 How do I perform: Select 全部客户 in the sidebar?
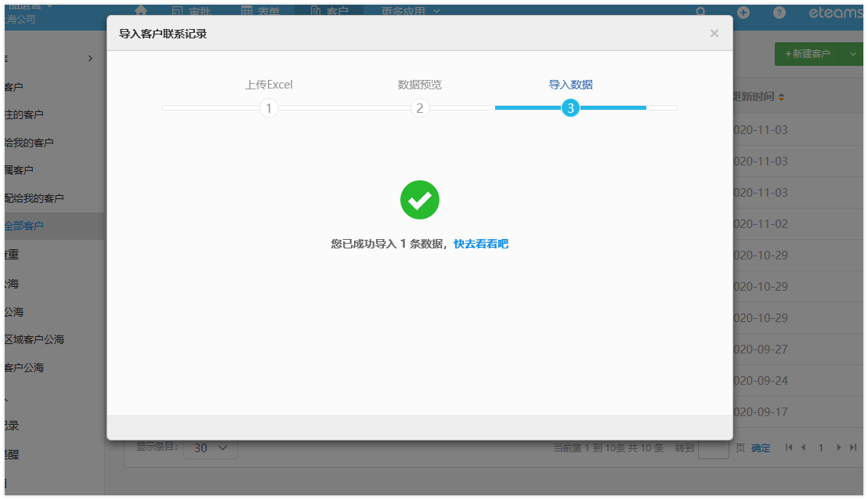click(24, 226)
